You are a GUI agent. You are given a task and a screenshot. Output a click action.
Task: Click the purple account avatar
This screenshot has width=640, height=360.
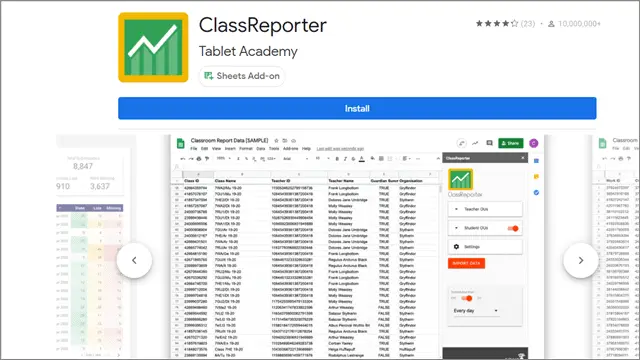click(x=533, y=143)
